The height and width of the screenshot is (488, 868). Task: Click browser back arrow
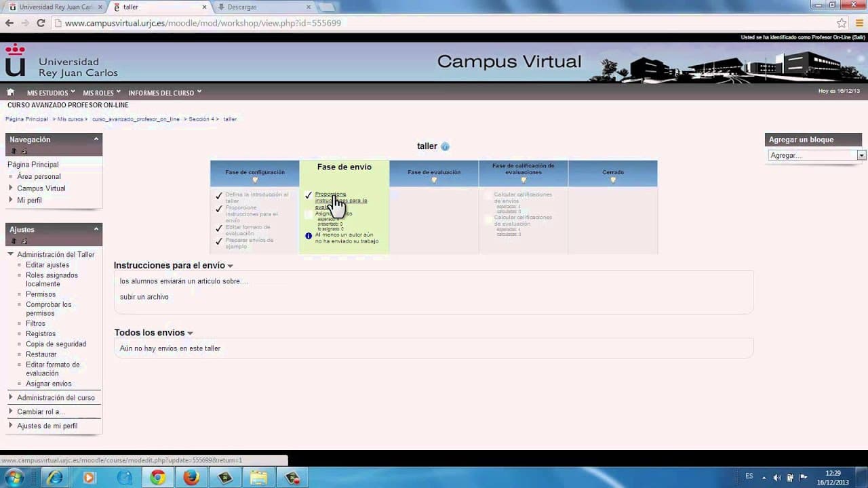(x=9, y=23)
